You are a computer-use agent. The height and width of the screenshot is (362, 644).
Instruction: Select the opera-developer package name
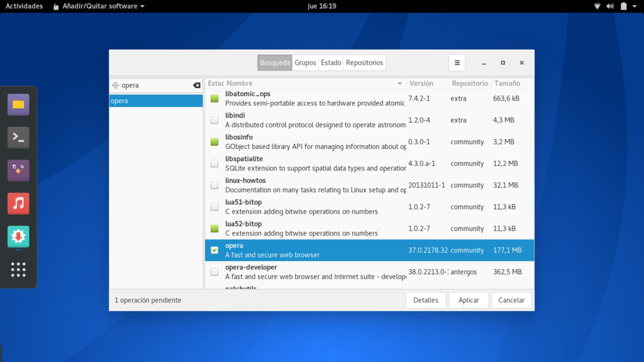click(x=251, y=267)
